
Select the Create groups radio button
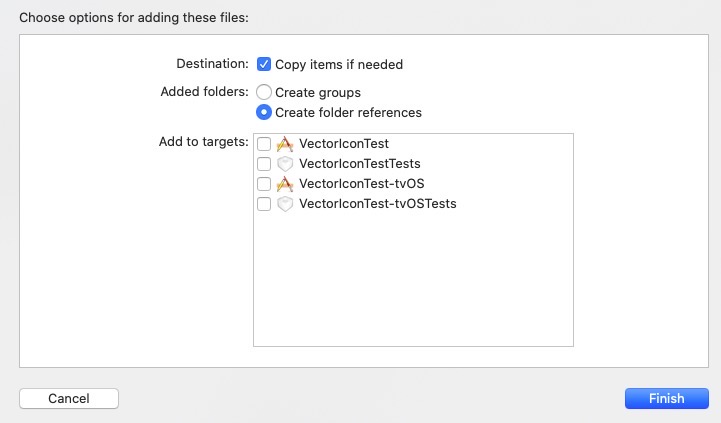click(x=264, y=92)
